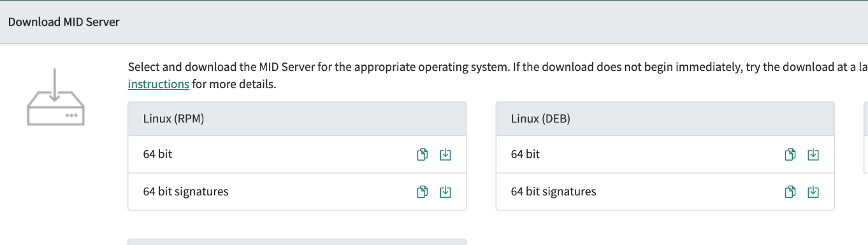Click 64 bit signatures label under Linux (RPM)

click(185, 191)
